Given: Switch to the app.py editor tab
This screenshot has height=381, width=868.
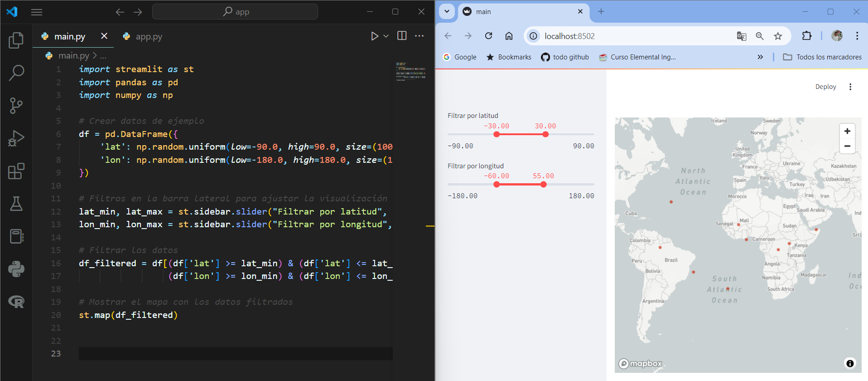Looking at the screenshot, I should (142, 36).
